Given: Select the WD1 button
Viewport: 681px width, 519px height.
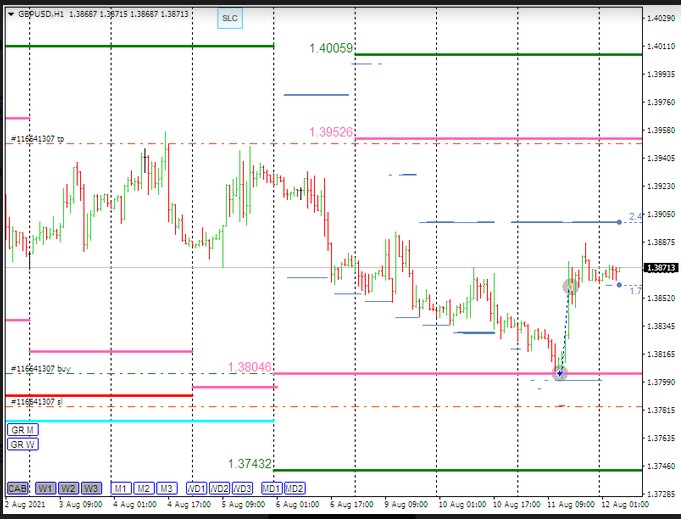Looking at the screenshot, I should tap(195, 488).
